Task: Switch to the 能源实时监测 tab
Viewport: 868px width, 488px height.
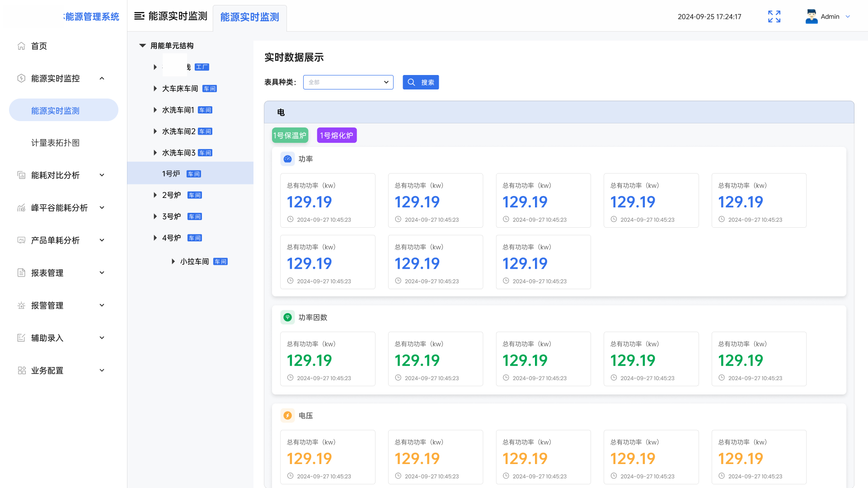Action: (x=249, y=17)
